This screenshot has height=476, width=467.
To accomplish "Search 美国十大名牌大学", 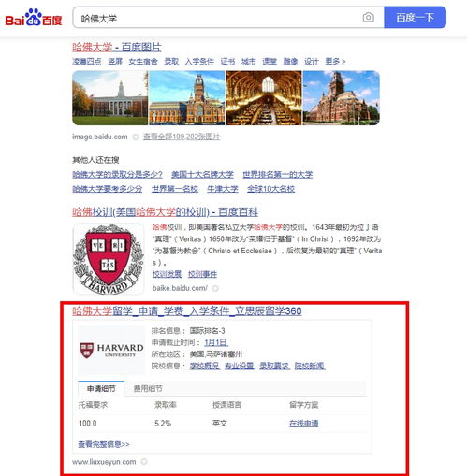I will tap(202, 174).
